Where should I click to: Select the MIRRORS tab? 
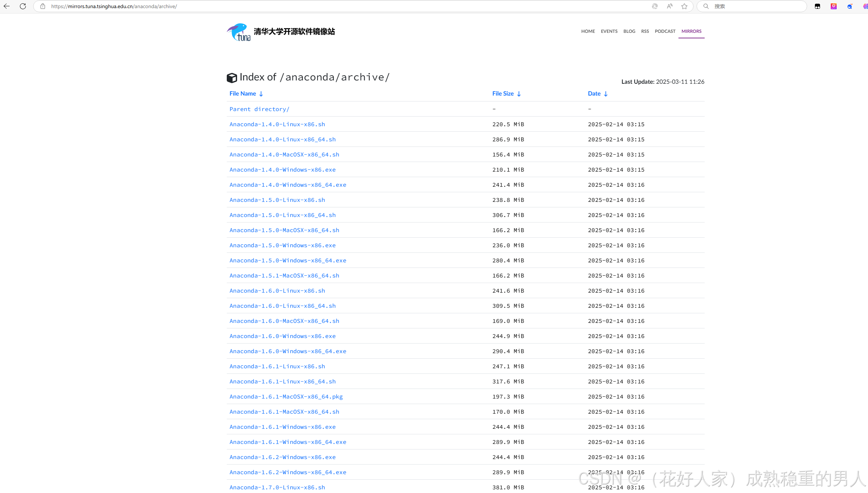[x=691, y=31]
